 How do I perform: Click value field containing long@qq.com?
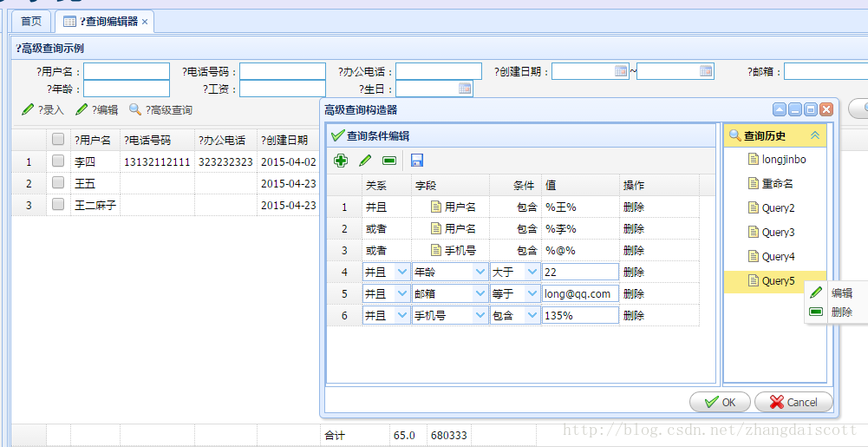click(x=580, y=293)
